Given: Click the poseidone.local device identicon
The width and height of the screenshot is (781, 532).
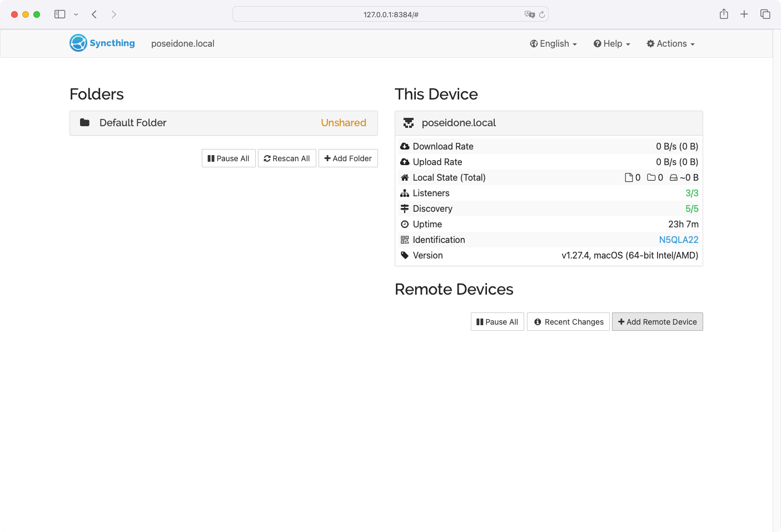Looking at the screenshot, I should 409,123.
